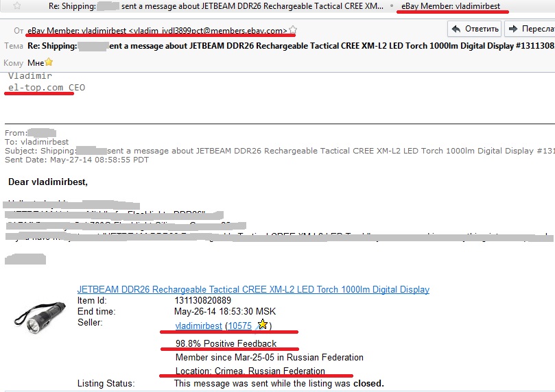
Task: Click the Sent Date May-27-14 line
Action: pos(77,160)
